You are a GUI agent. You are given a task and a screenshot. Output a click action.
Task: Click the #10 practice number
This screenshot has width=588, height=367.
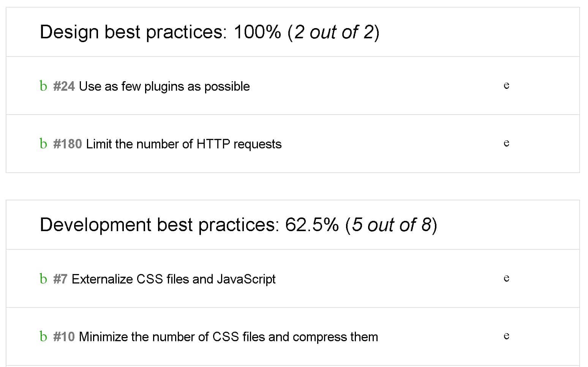point(64,337)
